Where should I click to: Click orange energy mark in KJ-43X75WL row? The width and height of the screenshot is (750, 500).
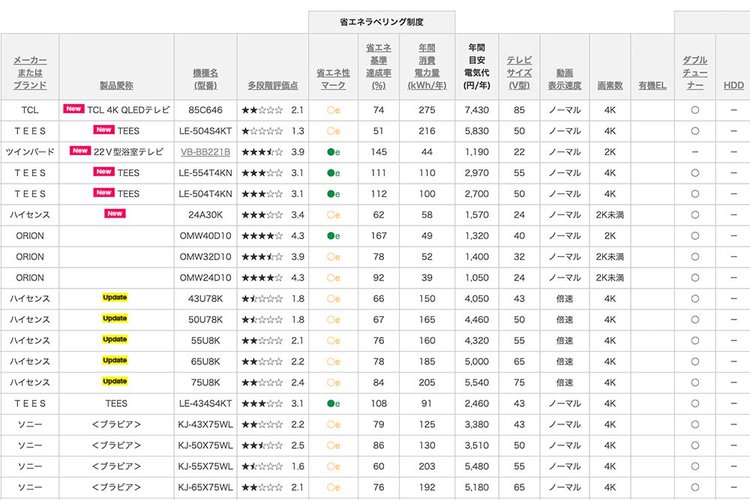pos(333,425)
